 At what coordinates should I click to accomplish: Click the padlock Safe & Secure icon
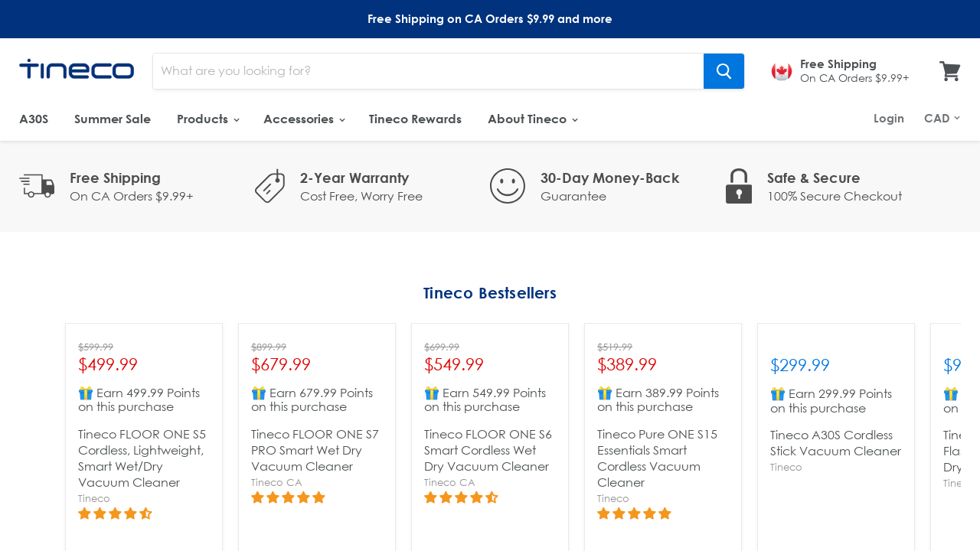(739, 186)
